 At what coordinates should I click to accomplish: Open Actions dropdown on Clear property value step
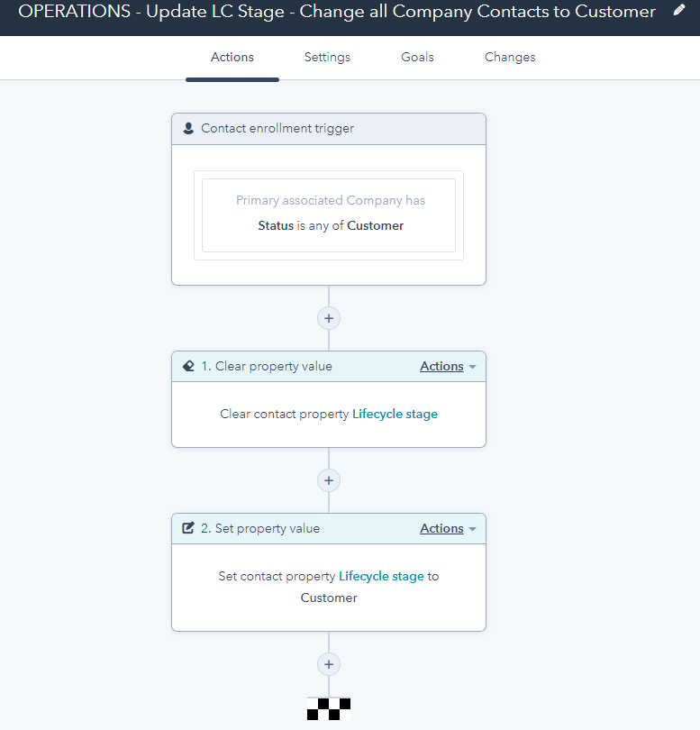click(441, 366)
